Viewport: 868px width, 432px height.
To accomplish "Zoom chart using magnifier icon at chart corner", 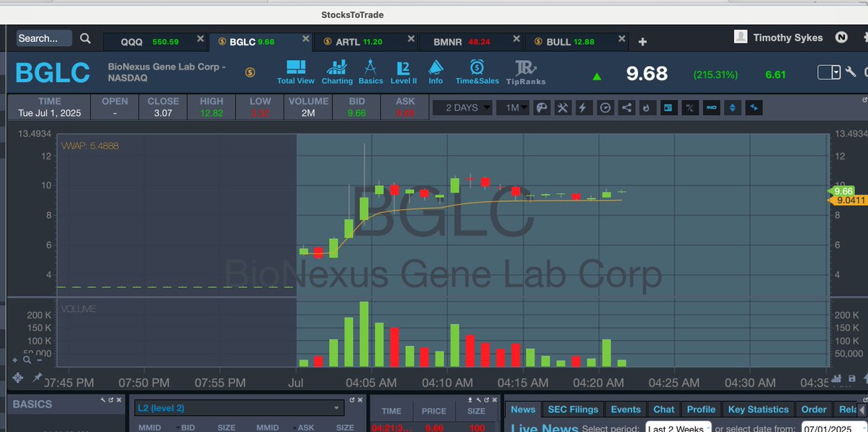I will (x=27, y=359).
